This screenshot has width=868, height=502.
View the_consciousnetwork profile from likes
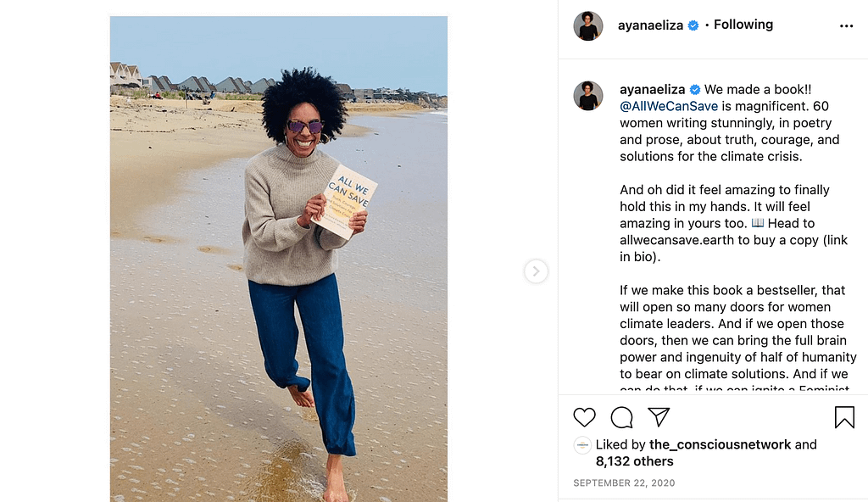720,445
